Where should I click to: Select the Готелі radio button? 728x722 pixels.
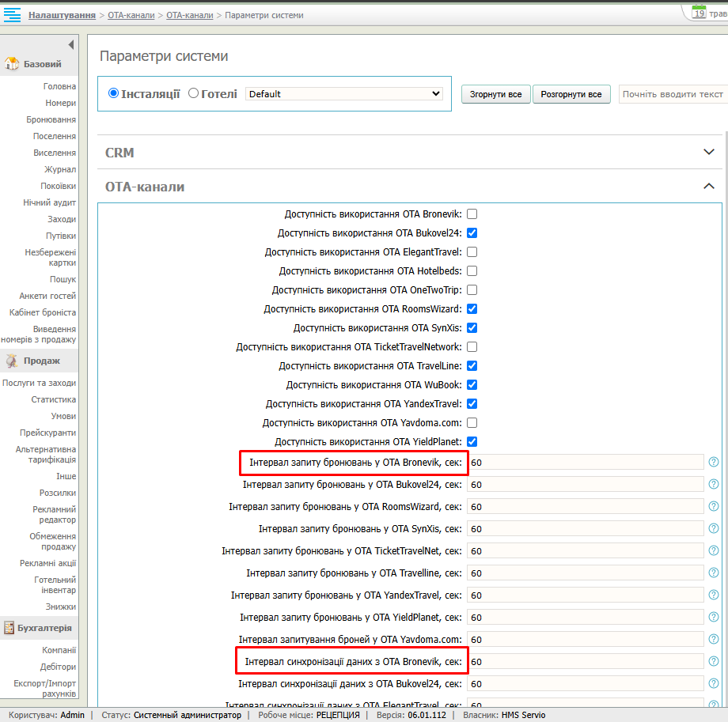(x=194, y=93)
